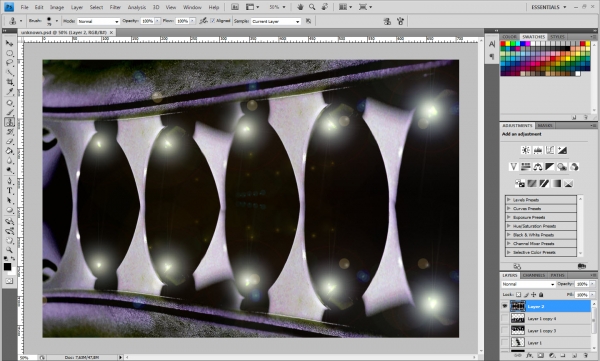Add a Vibrance adjustment
This screenshot has height=361, width=600.
coord(514,167)
